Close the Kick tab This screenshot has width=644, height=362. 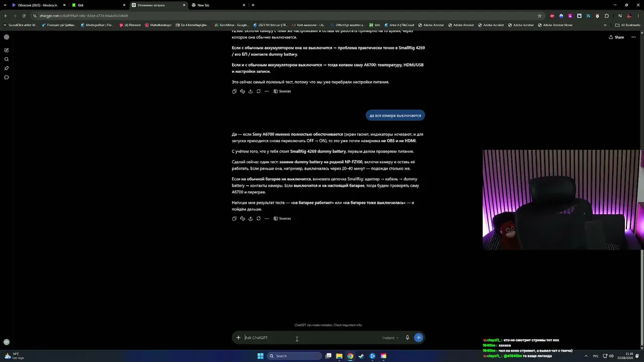[x=124, y=5]
